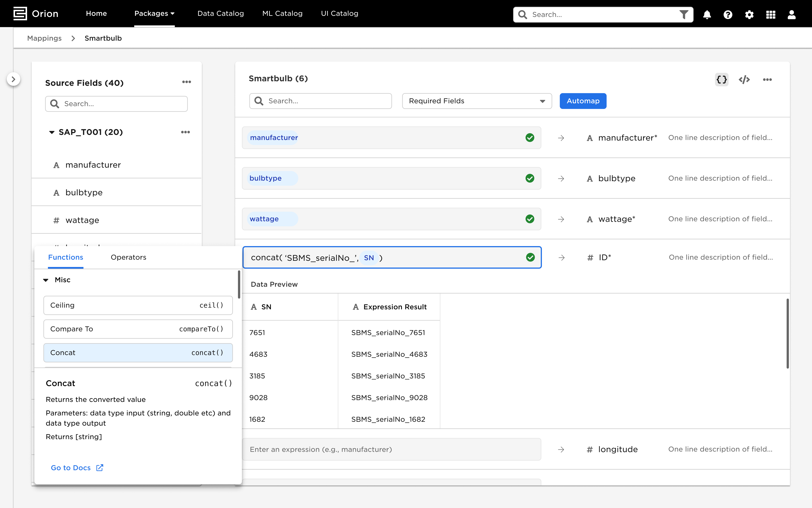Click the SBMS_serialNo_9028 result cell
Image resolution: width=812 pixels, height=508 pixels.
tap(389, 398)
